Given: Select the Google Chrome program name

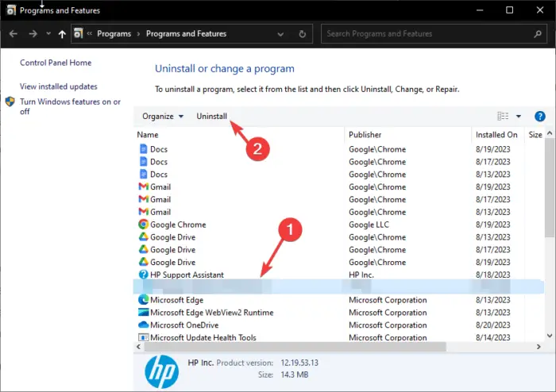Looking at the screenshot, I should tap(178, 225).
